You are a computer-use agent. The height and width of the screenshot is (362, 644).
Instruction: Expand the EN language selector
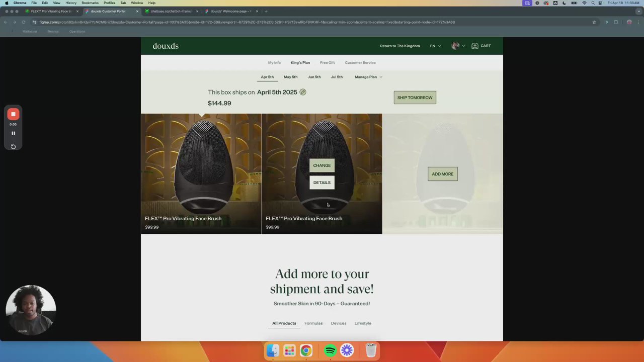[x=435, y=46]
